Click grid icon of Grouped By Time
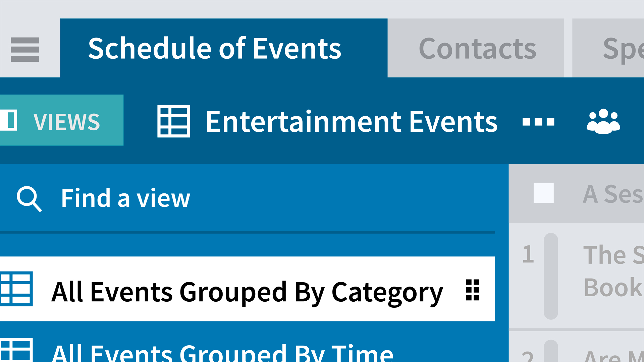This screenshot has height=362, width=644. point(16,350)
